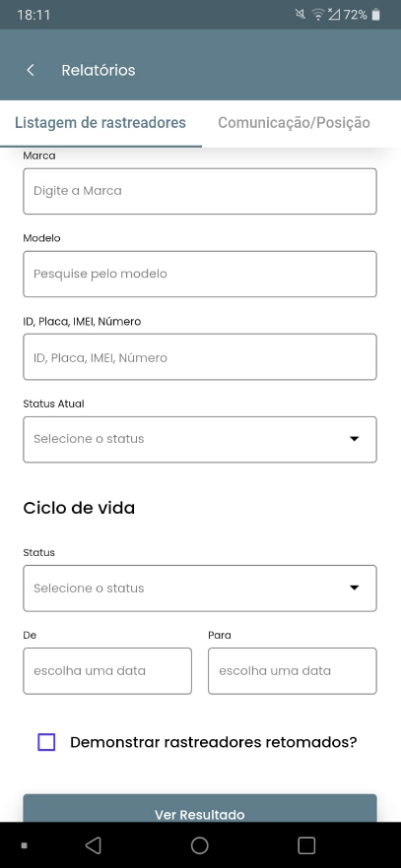401x868 pixels.
Task: Tap the Wi-Fi status icon
Action: click(x=318, y=15)
